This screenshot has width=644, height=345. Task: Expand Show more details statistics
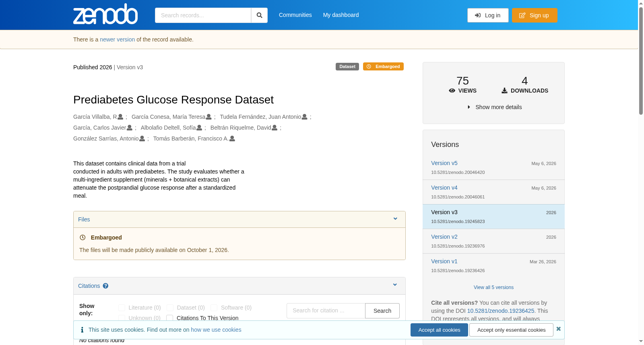[494, 107]
